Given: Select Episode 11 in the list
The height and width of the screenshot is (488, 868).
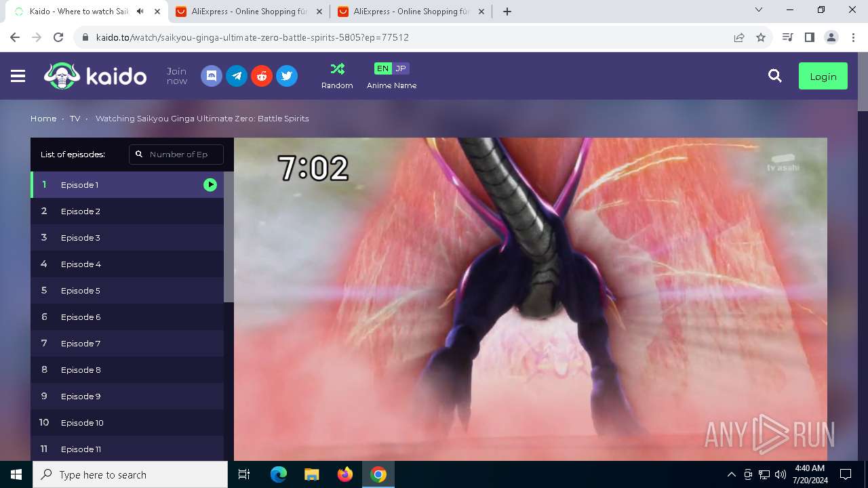Looking at the screenshot, I should [127, 449].
